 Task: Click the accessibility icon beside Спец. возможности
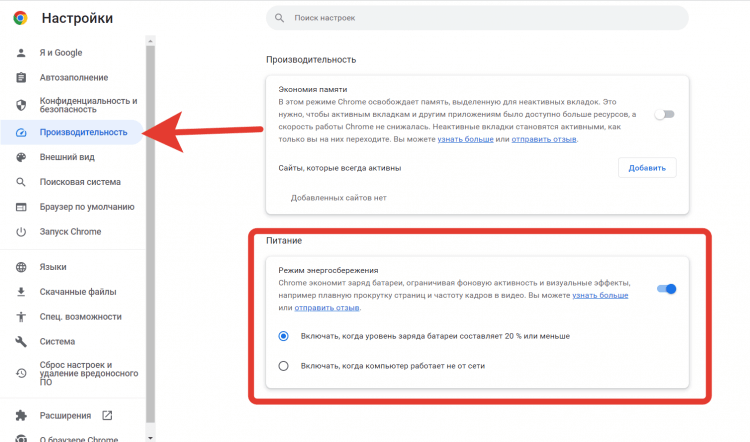pyautogui.click(x=21, y=317)
